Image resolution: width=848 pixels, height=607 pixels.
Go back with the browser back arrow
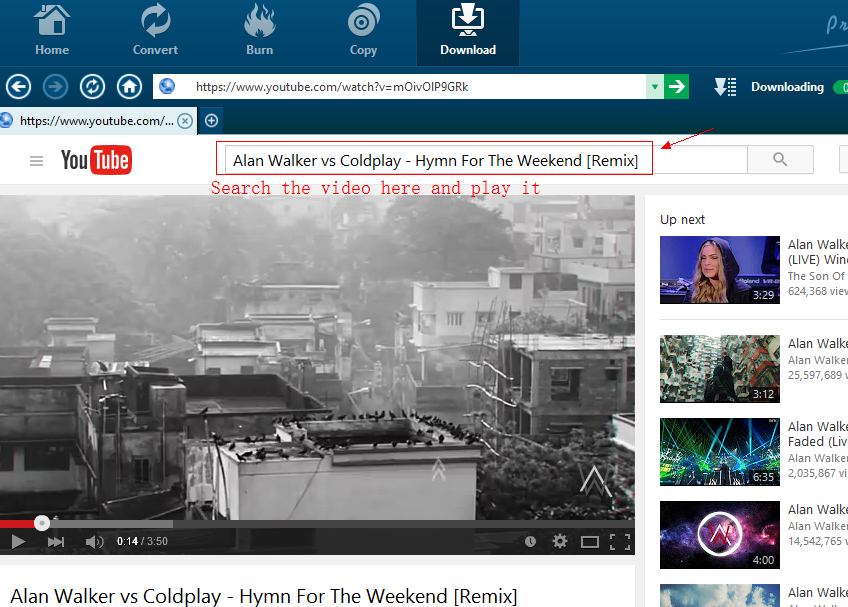point(18,87)
